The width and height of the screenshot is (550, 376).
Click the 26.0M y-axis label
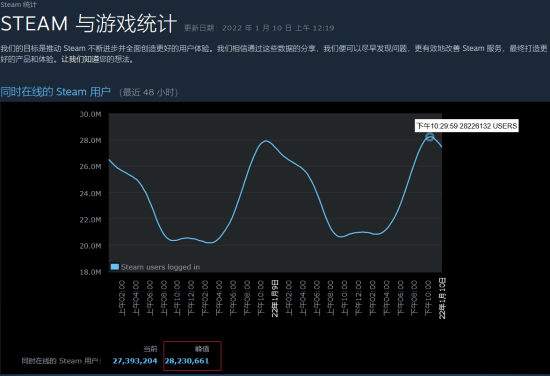[90, 167]
